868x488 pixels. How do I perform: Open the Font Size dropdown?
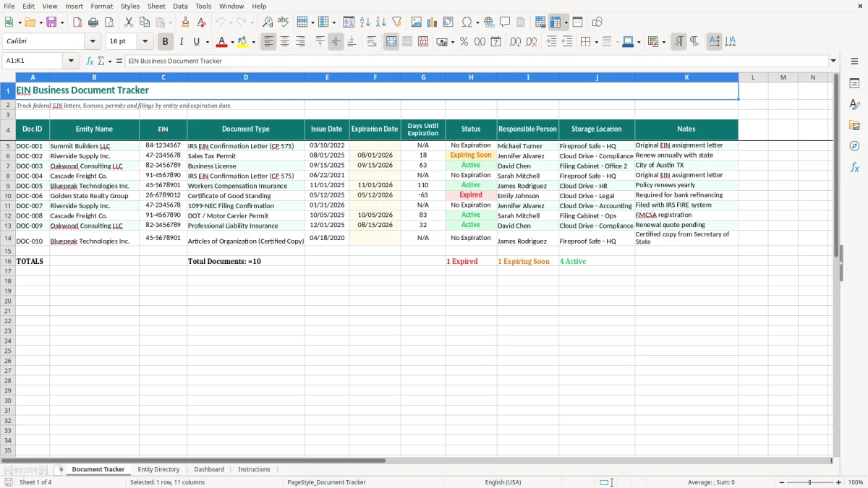pyautogui.click(x=145, y=42)
